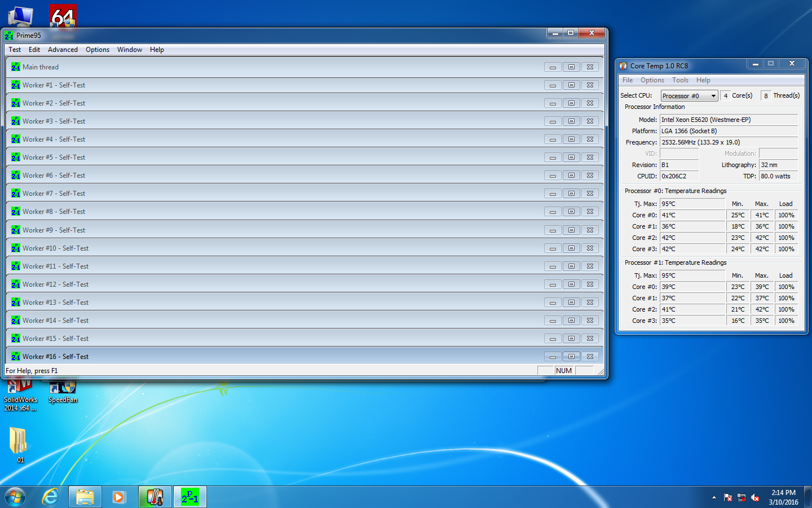Click the Worker #2 Self-Test icon

click(16, 103)
